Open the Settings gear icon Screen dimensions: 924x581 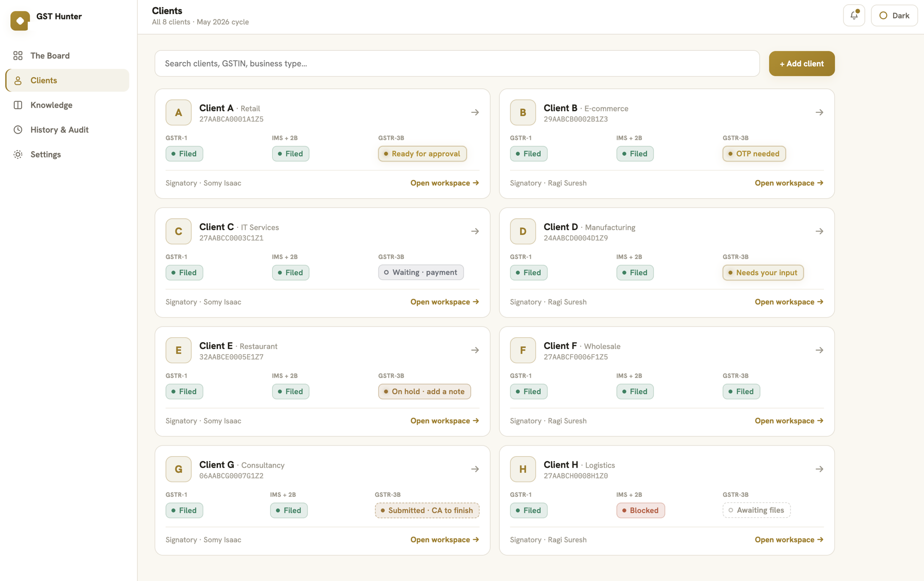[18, 154]
